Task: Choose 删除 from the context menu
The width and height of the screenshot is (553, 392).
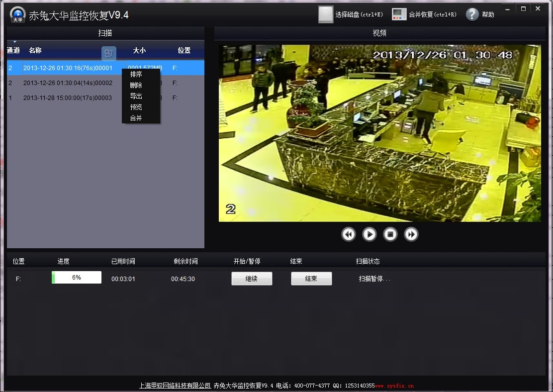Action: 136,86
